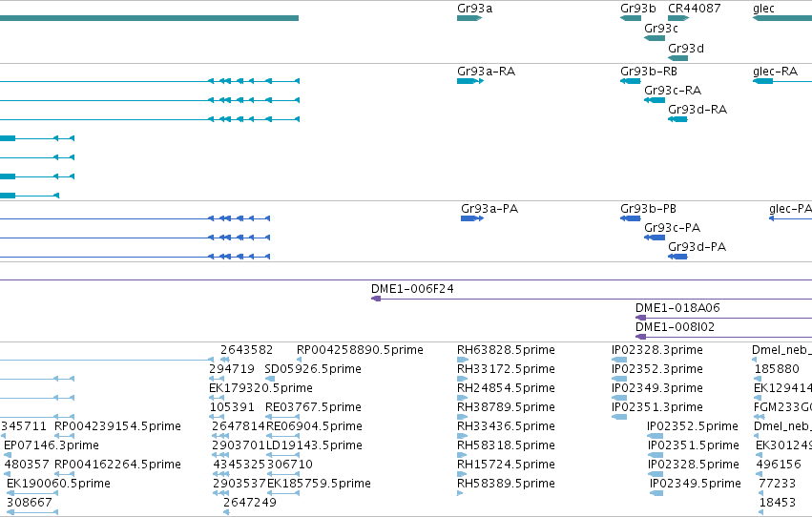Select the 345711 EST label
Screen dimensions: 812x517
pos(23,426)
